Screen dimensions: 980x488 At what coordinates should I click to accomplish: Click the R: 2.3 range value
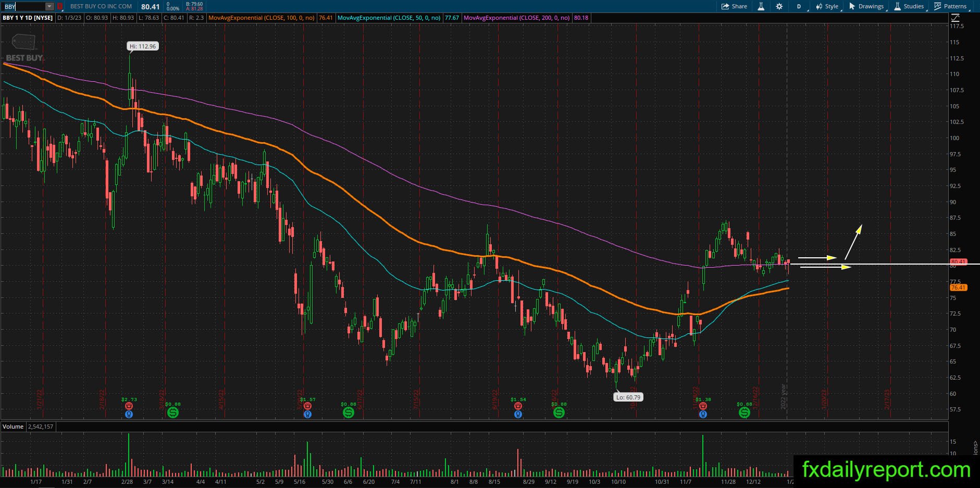click(196, 18)
